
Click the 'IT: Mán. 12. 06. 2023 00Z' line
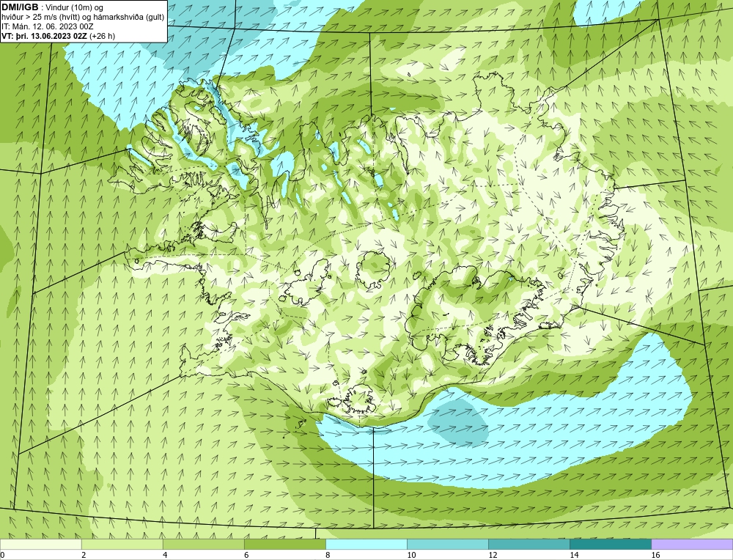point(47,26)
